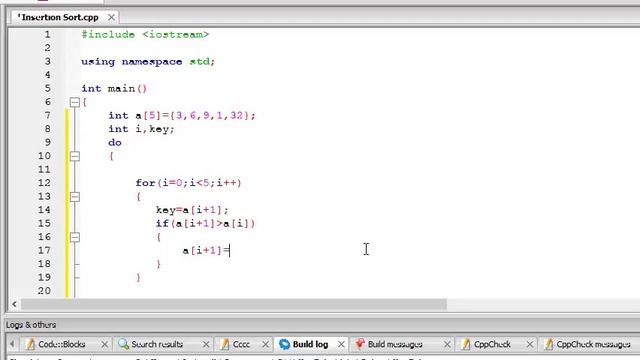Image resolution: width=640 pixels, height=360 pixels.
Task: Open the CppCheck messages tab
Action: [593, 344]
